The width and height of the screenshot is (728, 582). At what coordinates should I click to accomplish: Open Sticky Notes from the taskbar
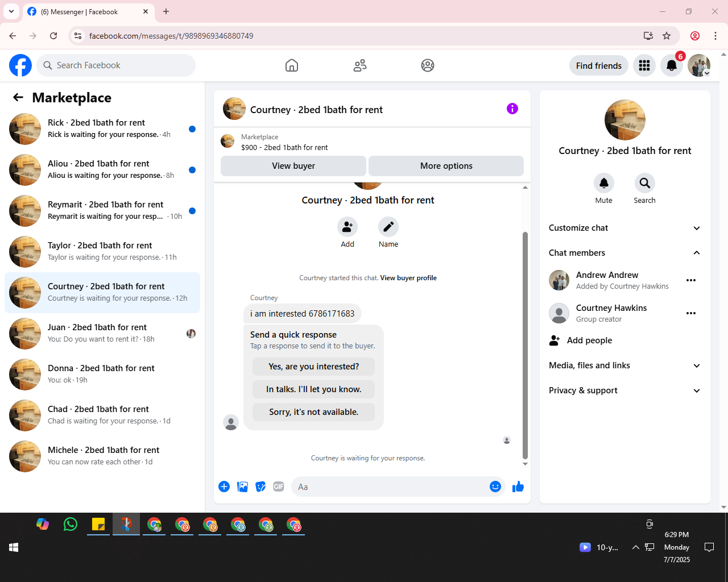98,524
